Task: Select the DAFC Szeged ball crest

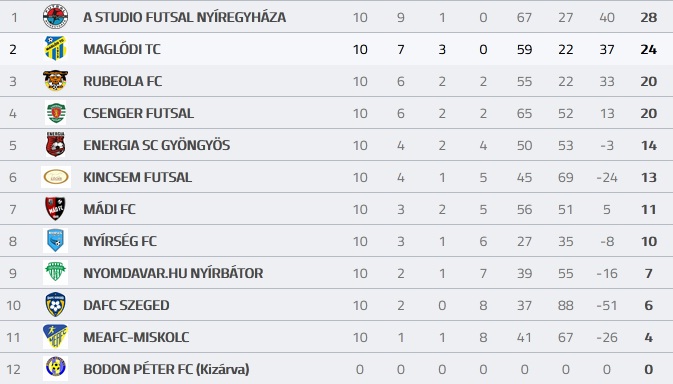Action: click(x=55, y=305)
